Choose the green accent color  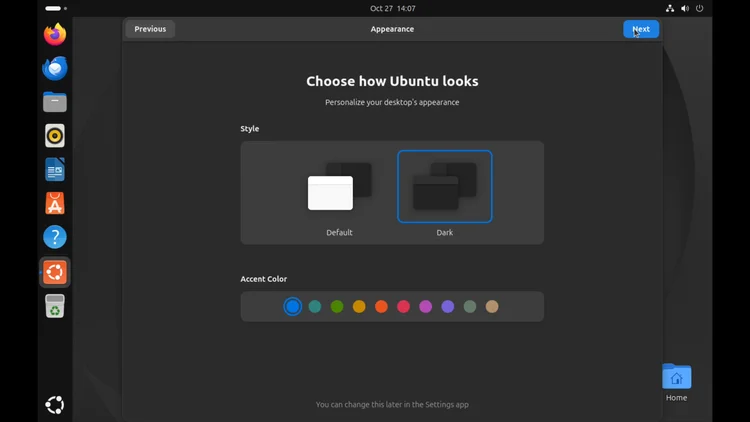pos(337,306)
